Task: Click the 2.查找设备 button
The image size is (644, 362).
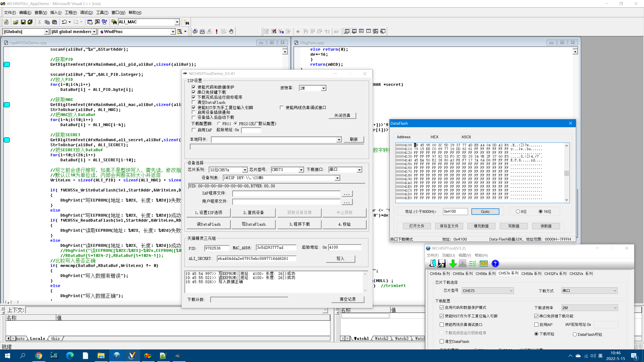Action: tap(253, 213)
